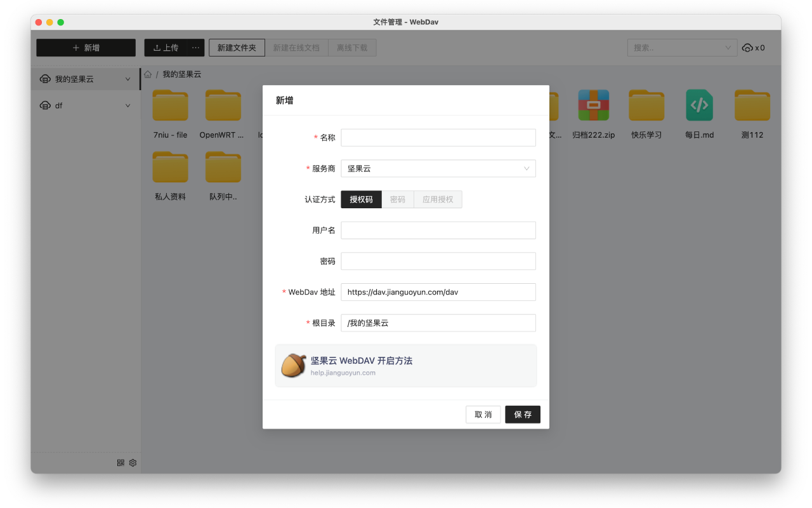
Task: Open the upload more options ellipsis
Action: 195,48
